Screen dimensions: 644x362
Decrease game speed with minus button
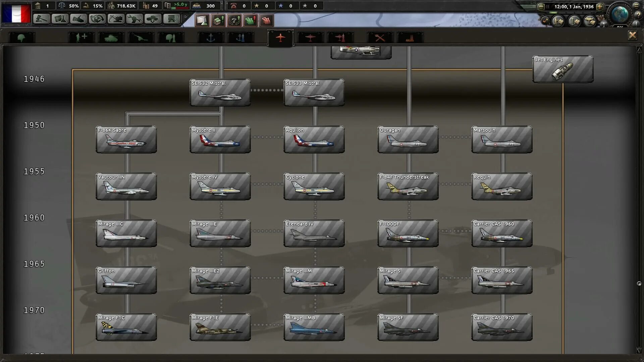541,6
